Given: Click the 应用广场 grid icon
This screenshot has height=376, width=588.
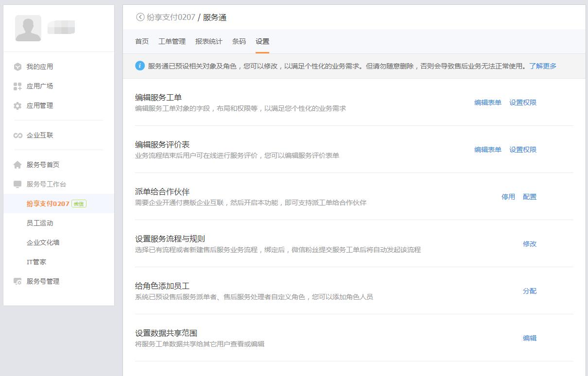Looking at the screenshot, I should coord(17,86).
